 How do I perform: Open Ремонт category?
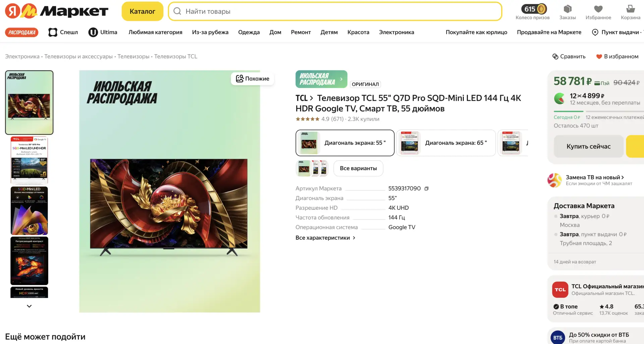[x=301, y=32]
